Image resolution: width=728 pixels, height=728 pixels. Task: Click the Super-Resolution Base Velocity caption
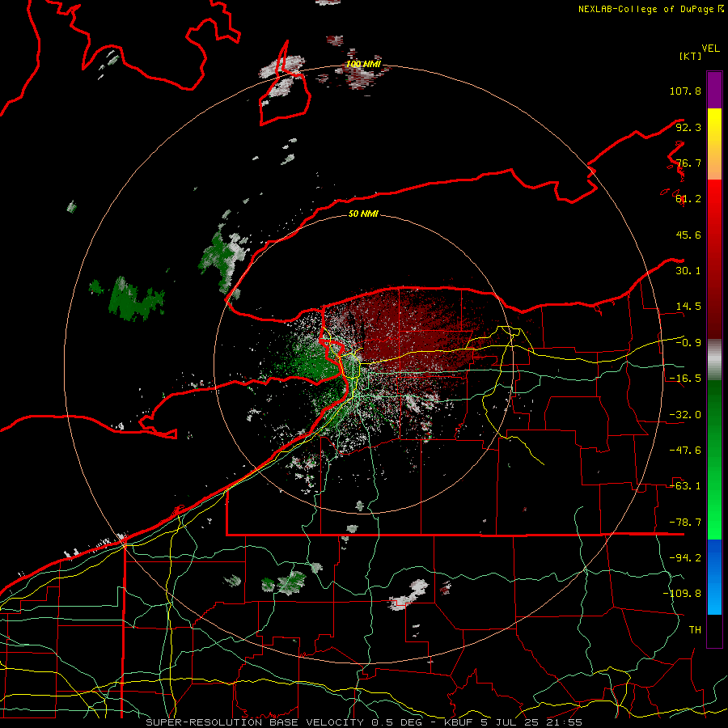pyautogui.click(x=363, y=722)
